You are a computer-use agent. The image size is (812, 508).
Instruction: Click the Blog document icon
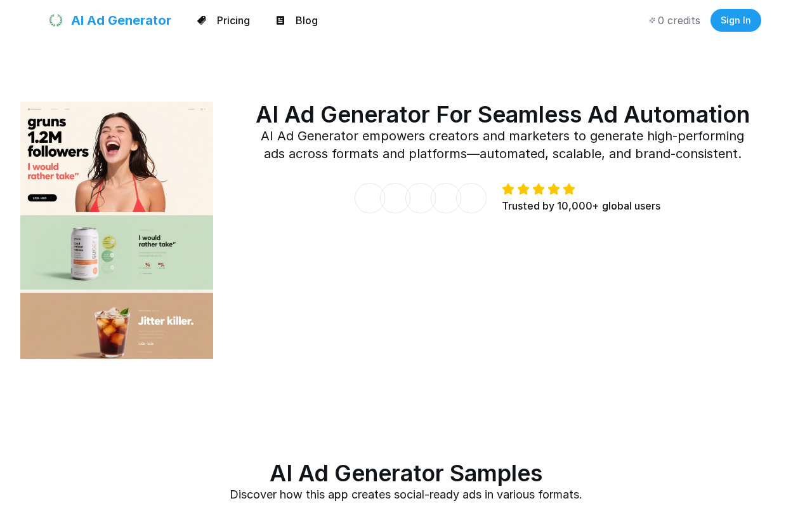click(x=280, y=20)
